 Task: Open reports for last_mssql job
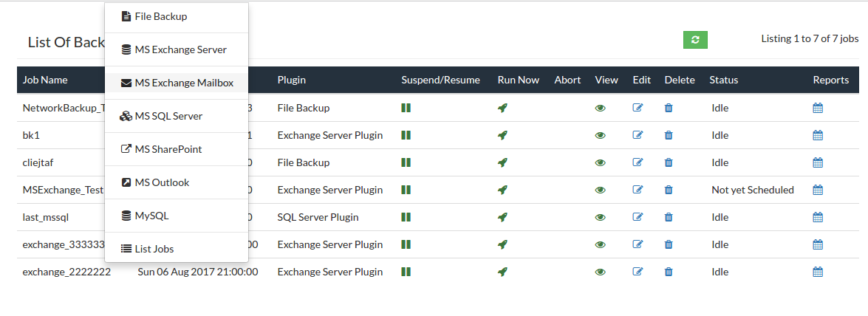(819, 217)
